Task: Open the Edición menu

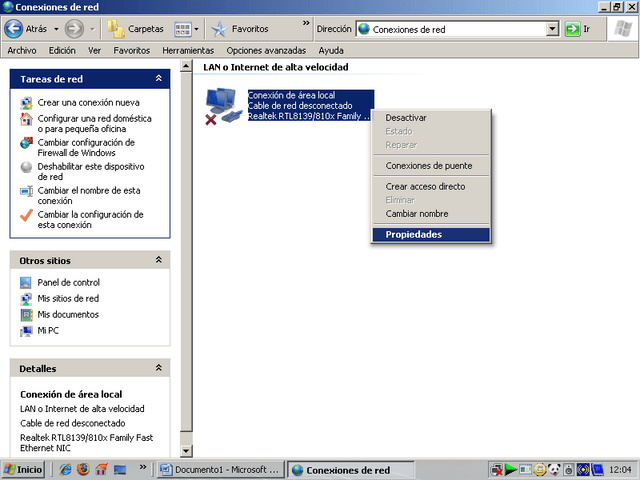Action: (62, 50)
